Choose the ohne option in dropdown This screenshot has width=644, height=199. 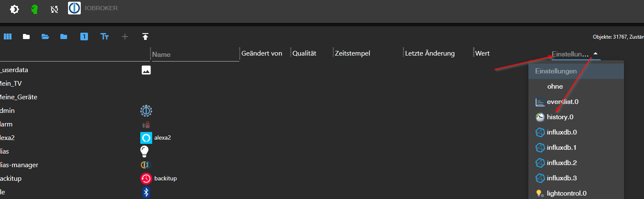pos(555,86)
